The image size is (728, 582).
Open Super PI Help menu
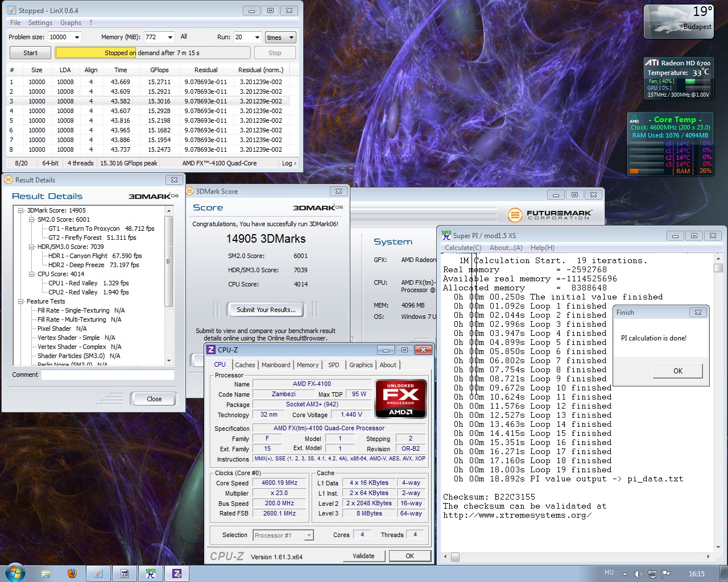tap(542, 248)
